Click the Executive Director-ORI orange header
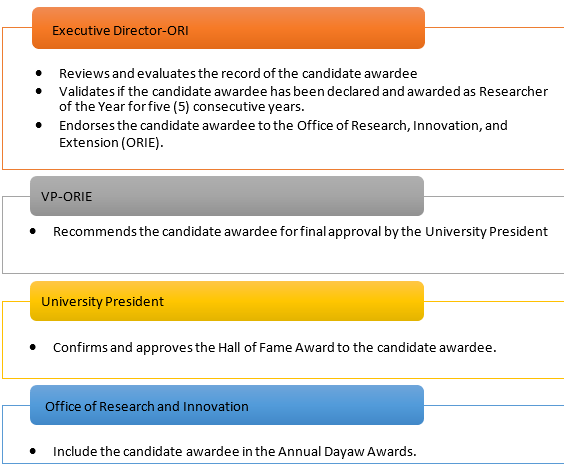The height and width of the screenshot is (474, 564). click(228, 28)
